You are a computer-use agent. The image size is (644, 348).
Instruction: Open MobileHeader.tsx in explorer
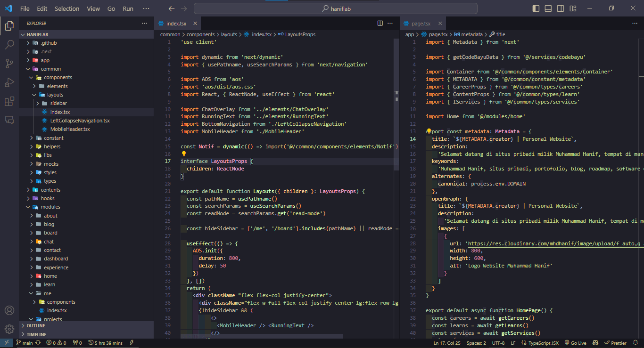[x=70, y=129]
